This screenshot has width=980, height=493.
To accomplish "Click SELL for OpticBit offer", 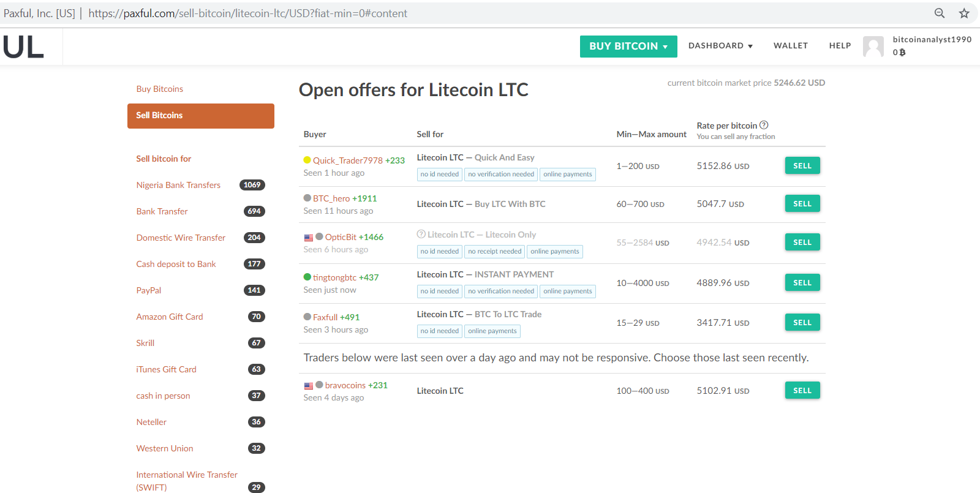I will 802,243.
